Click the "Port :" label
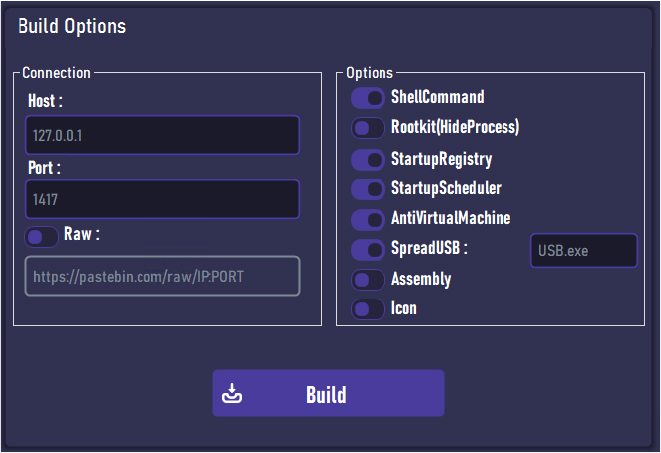Viewport: 661px width, 453px height. [45, 167]
